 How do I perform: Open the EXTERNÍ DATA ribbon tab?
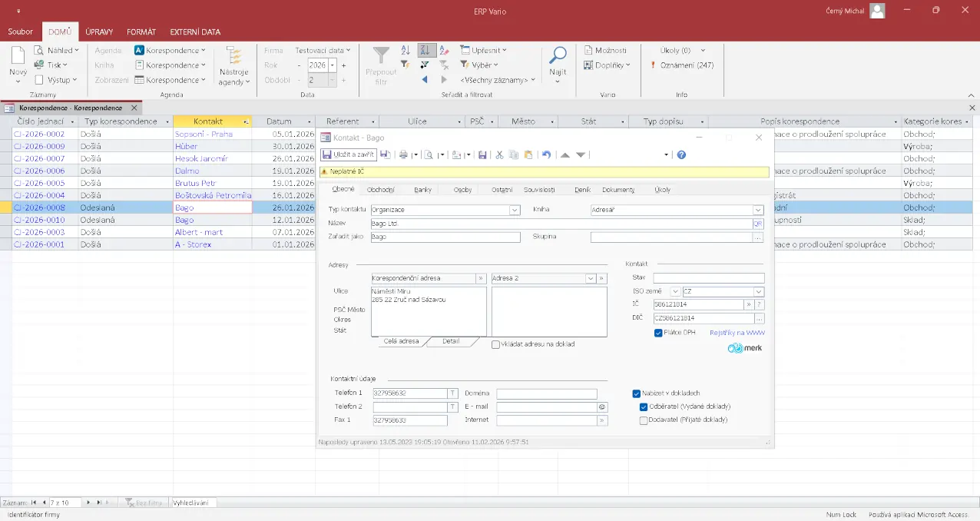point(195,32)
